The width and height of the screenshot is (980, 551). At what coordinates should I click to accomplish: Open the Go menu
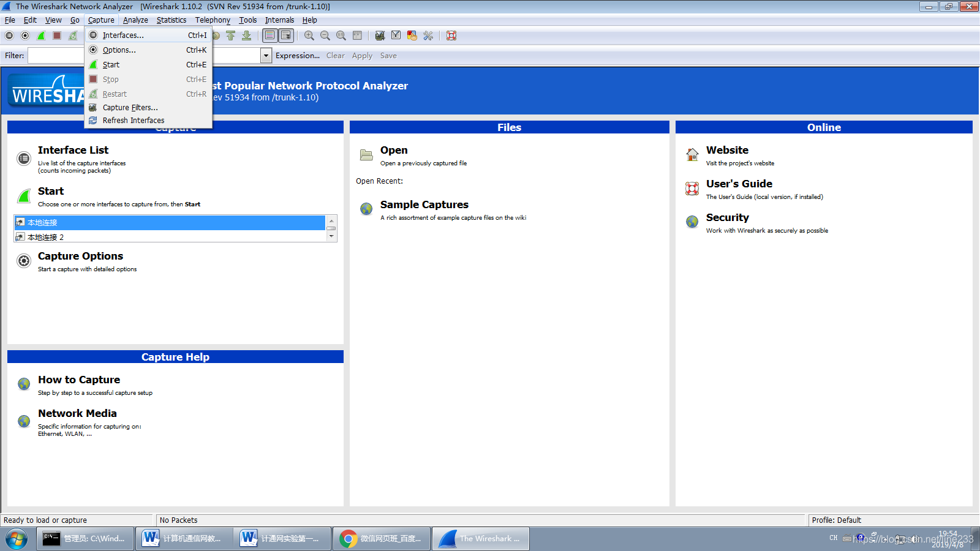75,20
